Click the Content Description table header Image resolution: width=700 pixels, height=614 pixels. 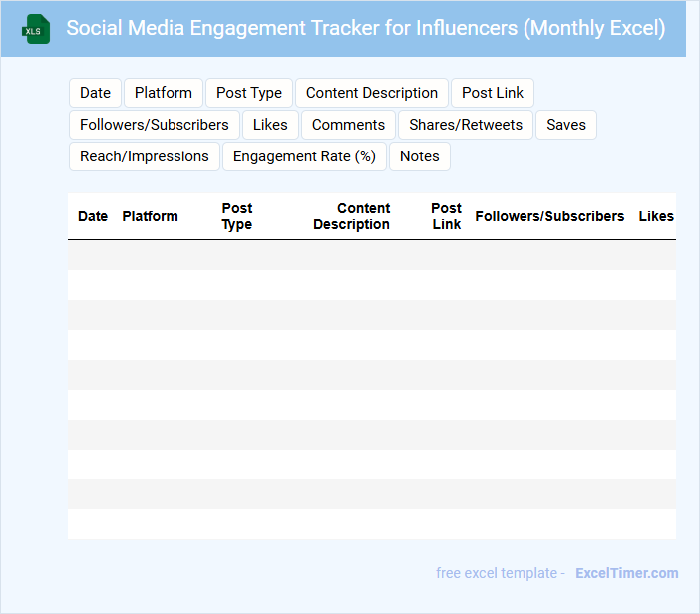pos(352,216)
